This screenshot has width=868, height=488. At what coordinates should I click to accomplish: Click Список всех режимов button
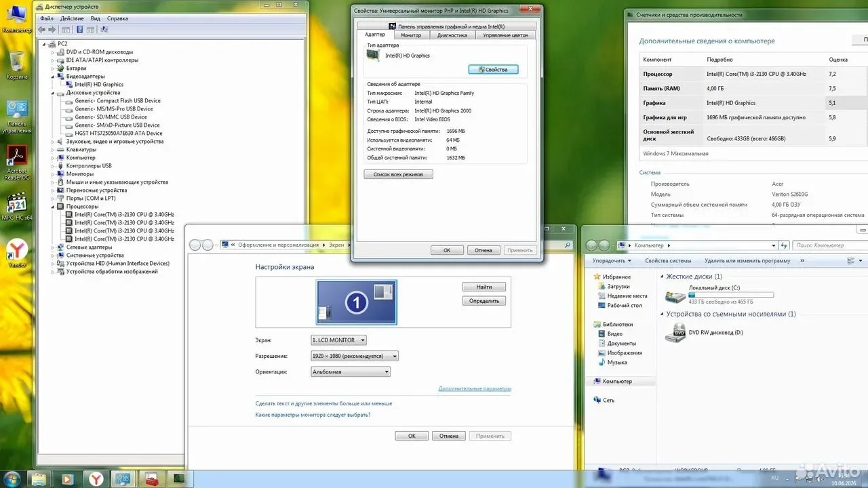click(x=399, y=174)
